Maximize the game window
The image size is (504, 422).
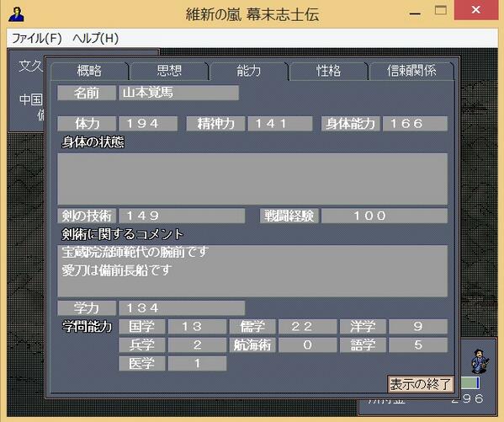click(441, 10)
